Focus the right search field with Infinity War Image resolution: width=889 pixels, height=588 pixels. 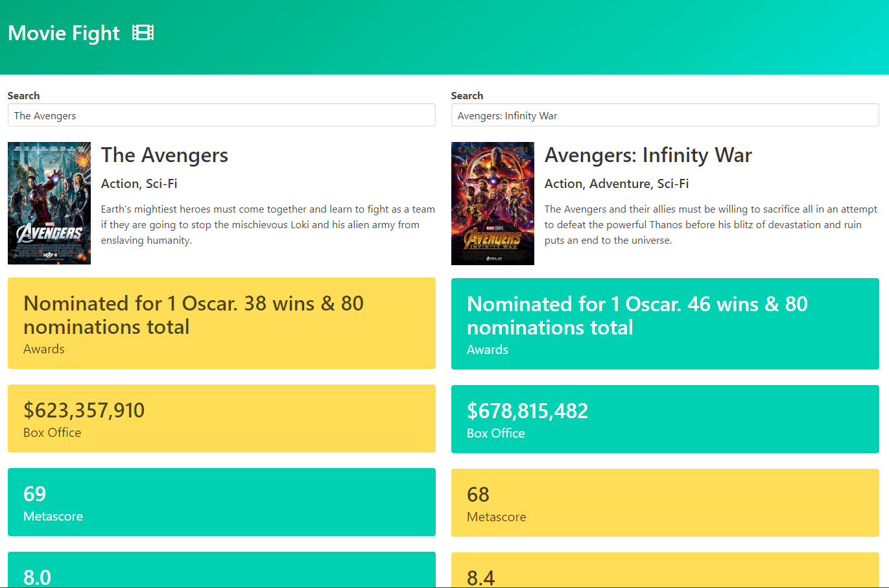point(665,115)
